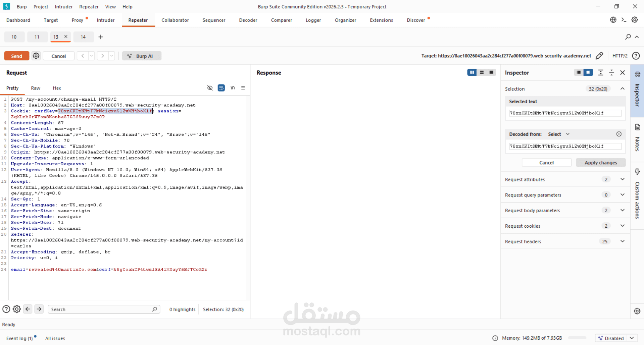644x345 pixels.
Task: Close the Inspector panel
Action: (x=623, y=72)
